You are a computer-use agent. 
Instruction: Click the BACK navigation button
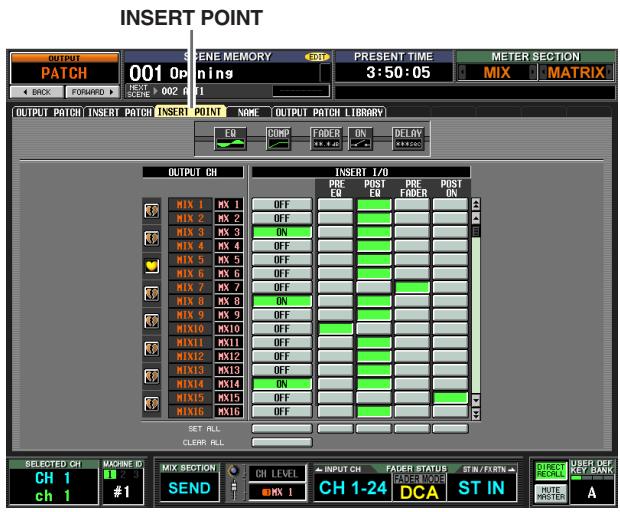[37, 92]
